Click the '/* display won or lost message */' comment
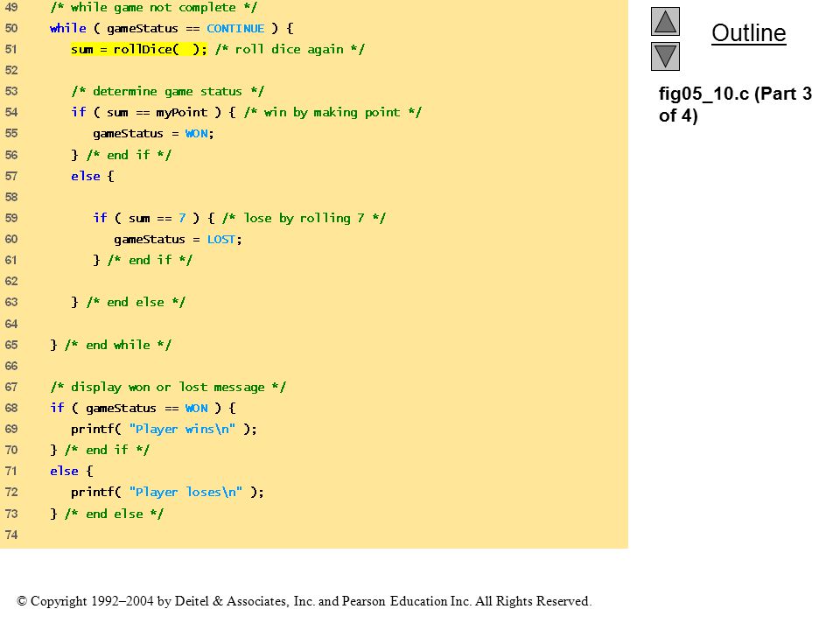Viewport: 840px width, 630px height. click(168, 387)
